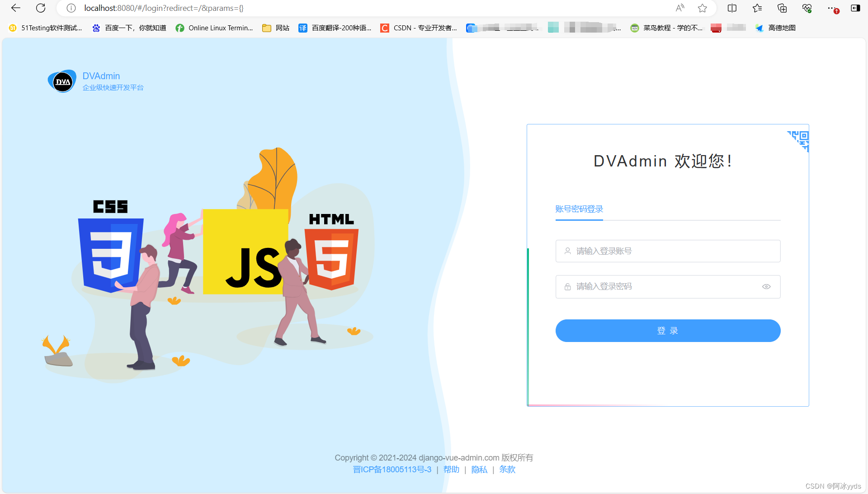Open the 网站 bookmarks folder
Screen dimensions: 868x494
click(276, 28)
